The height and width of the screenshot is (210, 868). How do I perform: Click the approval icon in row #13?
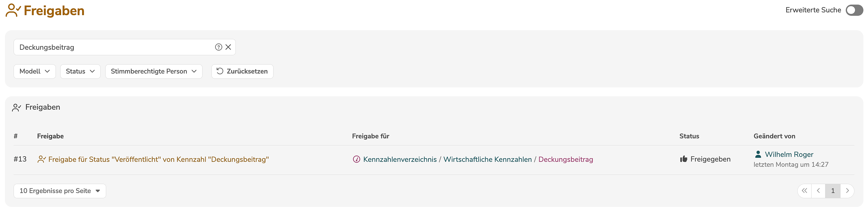(x=41, y=159)
